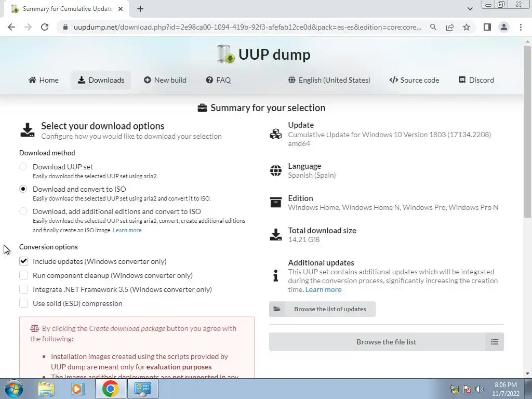Screen dimensions: 532x399
Task: Click the Language globe icon
Action: coord(276,170)
